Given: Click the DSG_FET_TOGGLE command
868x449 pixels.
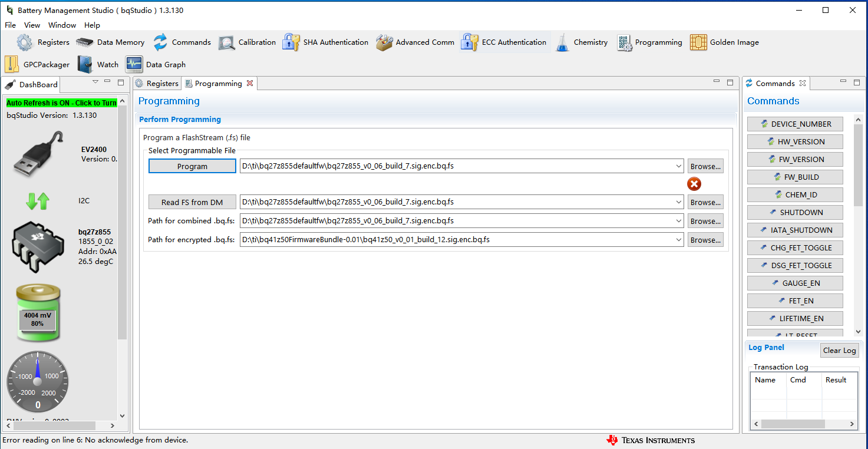Looking at the screenshot, I should click(795, 266).
